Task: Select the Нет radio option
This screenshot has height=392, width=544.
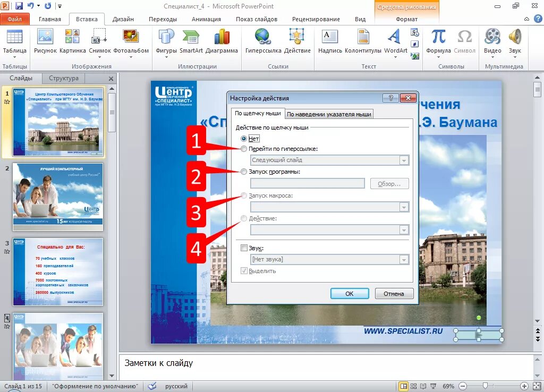Action: click(x=244, y=139)
